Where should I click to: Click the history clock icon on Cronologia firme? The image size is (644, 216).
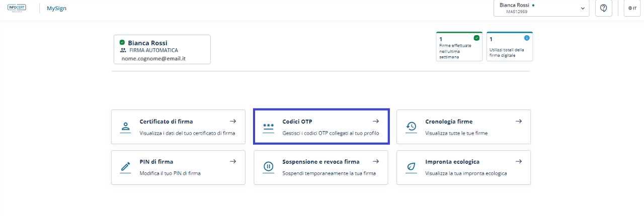[411, 127]
